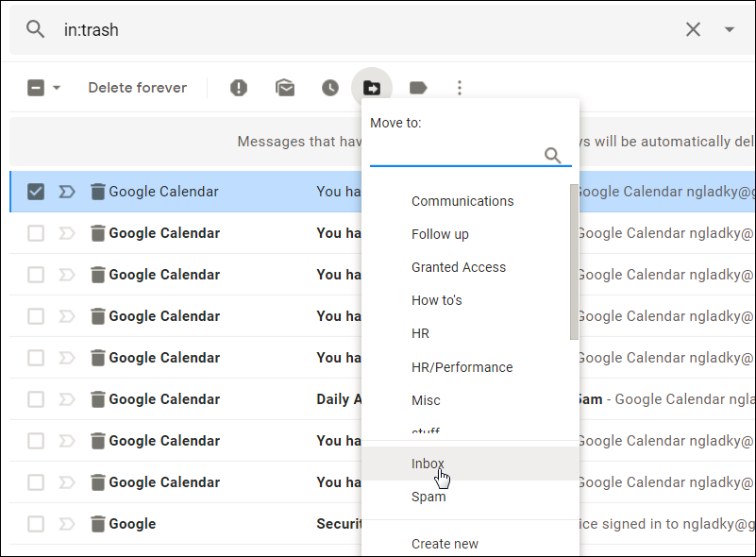Click the Mark as unread envelope icon

(x=285, y=87)
